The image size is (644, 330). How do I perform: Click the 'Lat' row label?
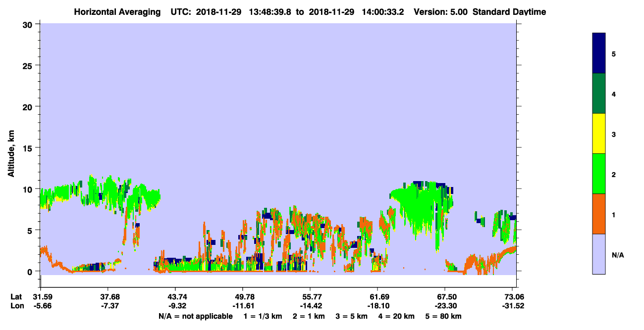point(16,297)
